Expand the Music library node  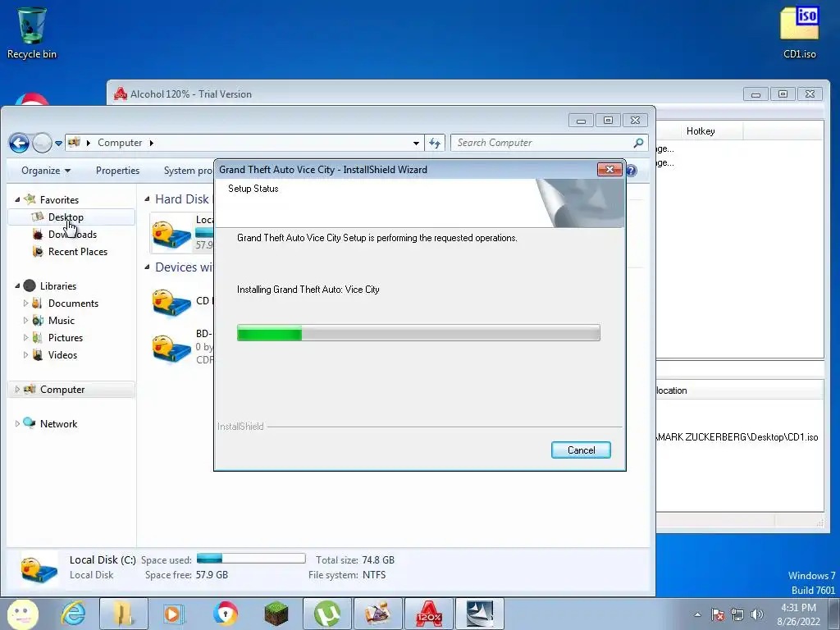[25, 321]
